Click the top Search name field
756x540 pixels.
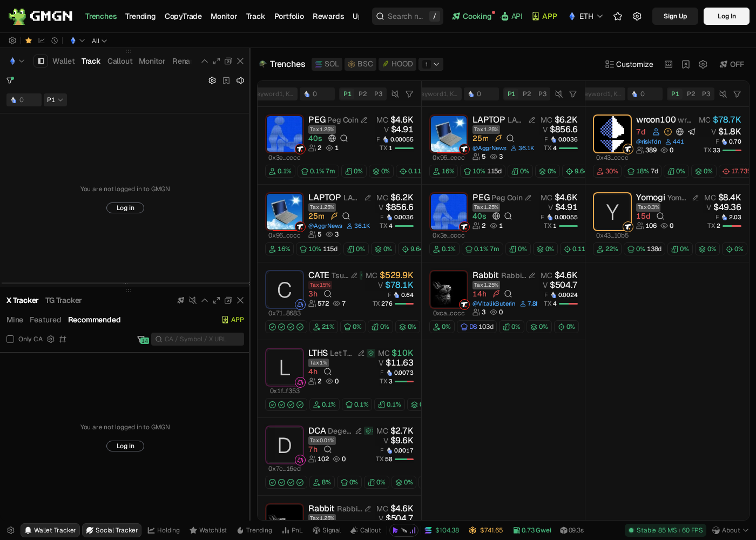(x=408, y=16)
